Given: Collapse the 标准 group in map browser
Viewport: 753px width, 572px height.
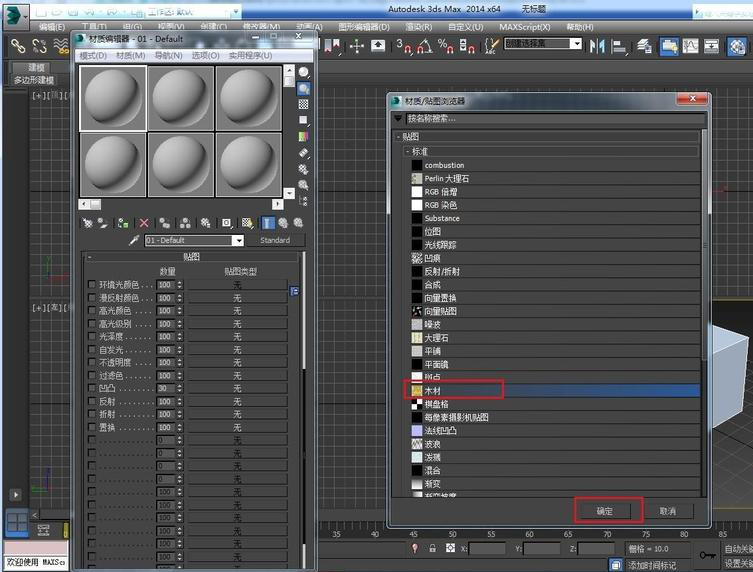Looking at the screenshot, I should click(x=408, y=151).
